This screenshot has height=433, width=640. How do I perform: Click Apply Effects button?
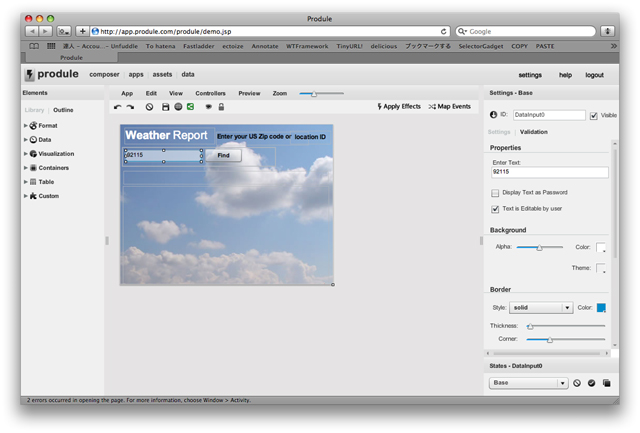[399, 107]
